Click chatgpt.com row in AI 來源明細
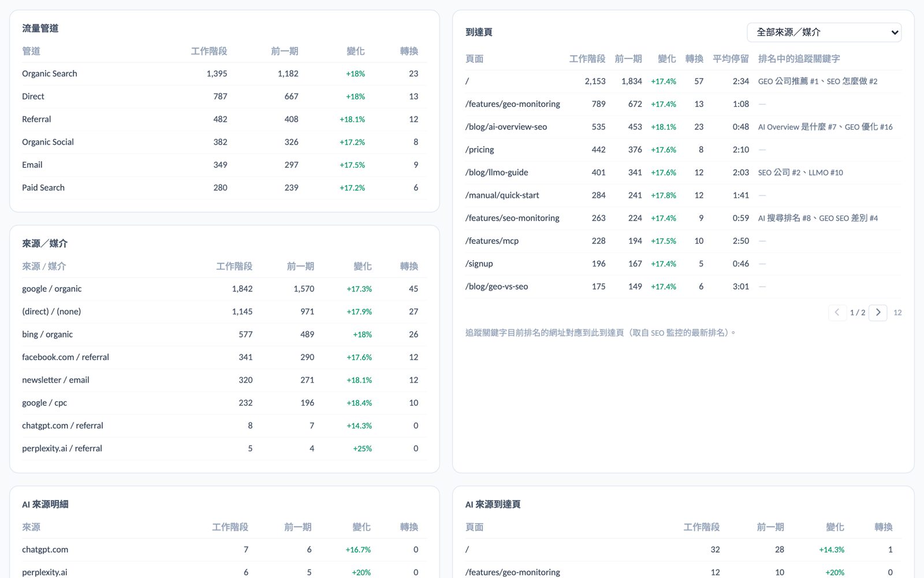 (x=224, y=550)
